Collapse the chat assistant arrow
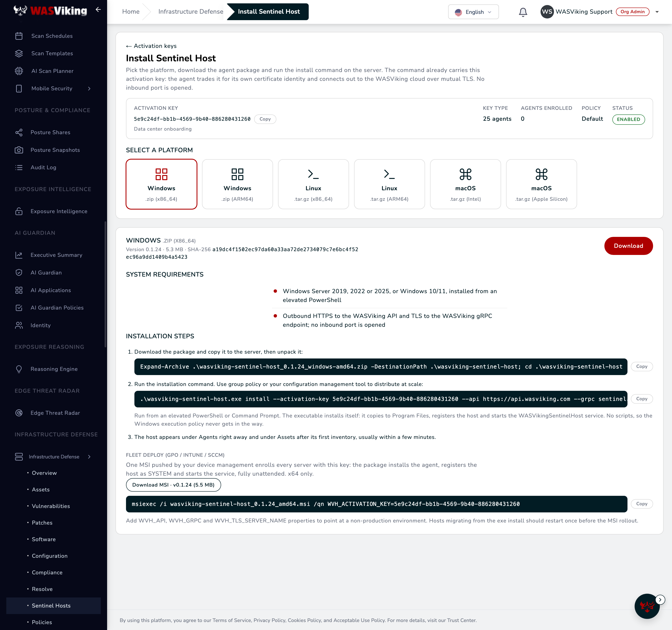672x630 pixels. (660, 600)
